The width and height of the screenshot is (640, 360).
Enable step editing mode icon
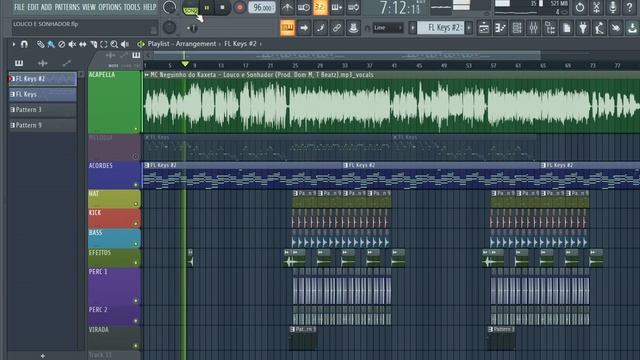click(320, 28)
